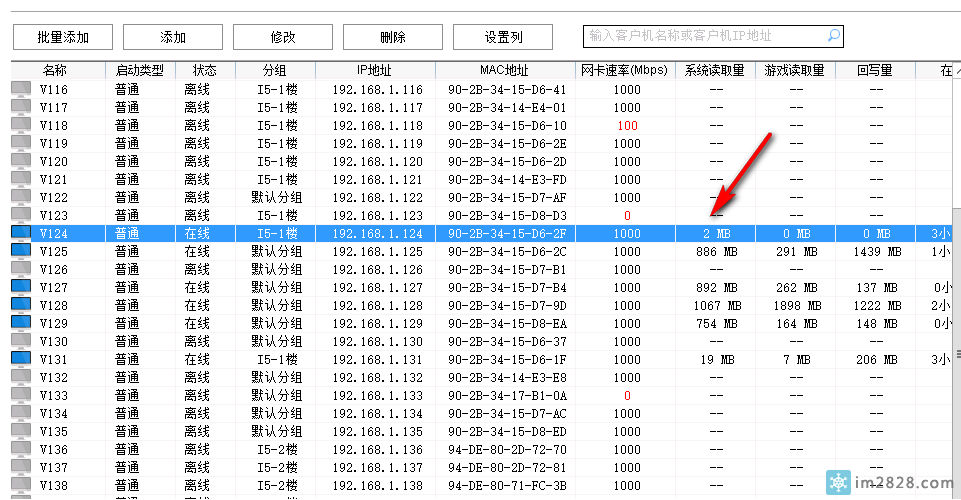Select the V122 client computer icon
Screen dimensions: 961x500
(21, 197)
